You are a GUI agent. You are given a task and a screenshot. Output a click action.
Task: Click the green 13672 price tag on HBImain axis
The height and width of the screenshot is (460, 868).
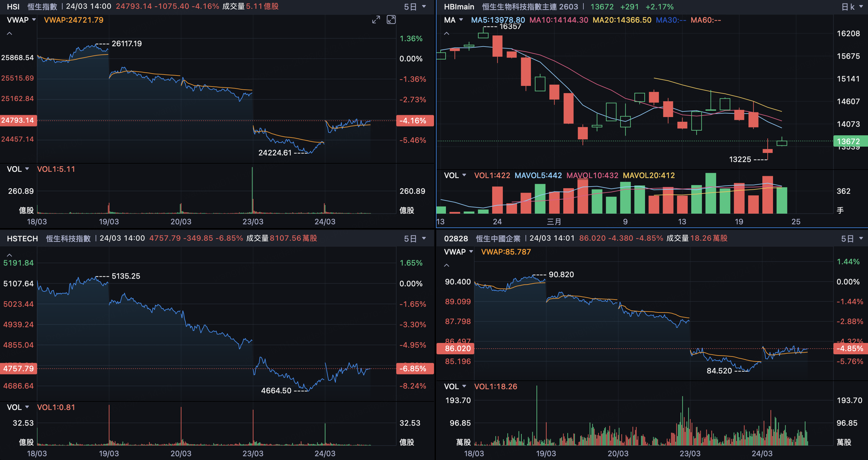[848, 141]
